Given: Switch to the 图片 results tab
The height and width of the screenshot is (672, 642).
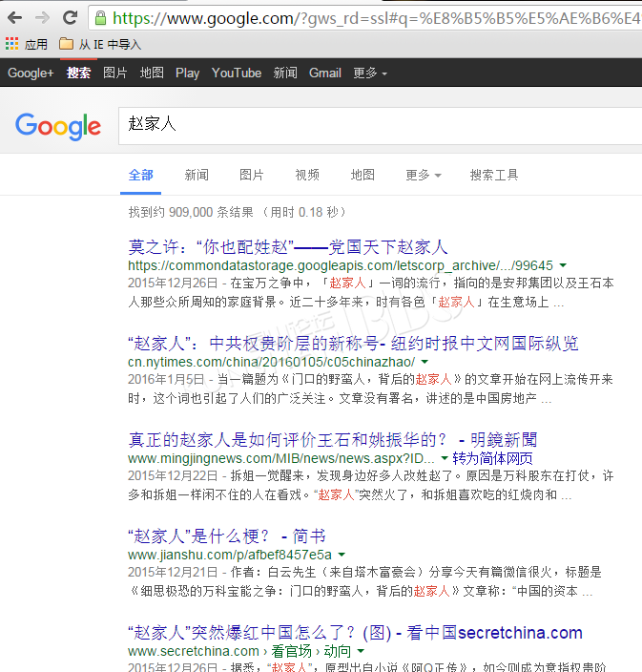Looking at the screenshot, I should (252, 175).
